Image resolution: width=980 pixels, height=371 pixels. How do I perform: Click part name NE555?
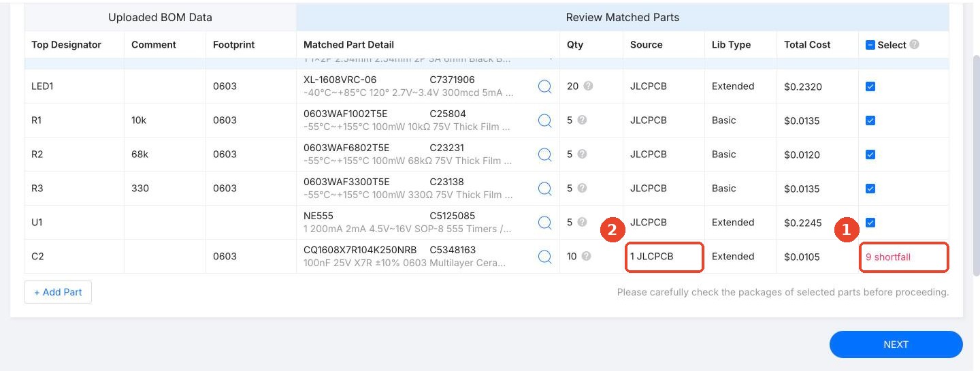(x=317, y=216)
